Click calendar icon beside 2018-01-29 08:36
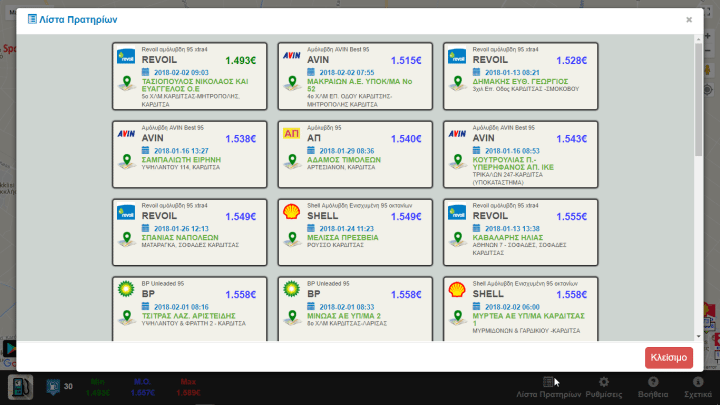720x405 pixels. 311,150
